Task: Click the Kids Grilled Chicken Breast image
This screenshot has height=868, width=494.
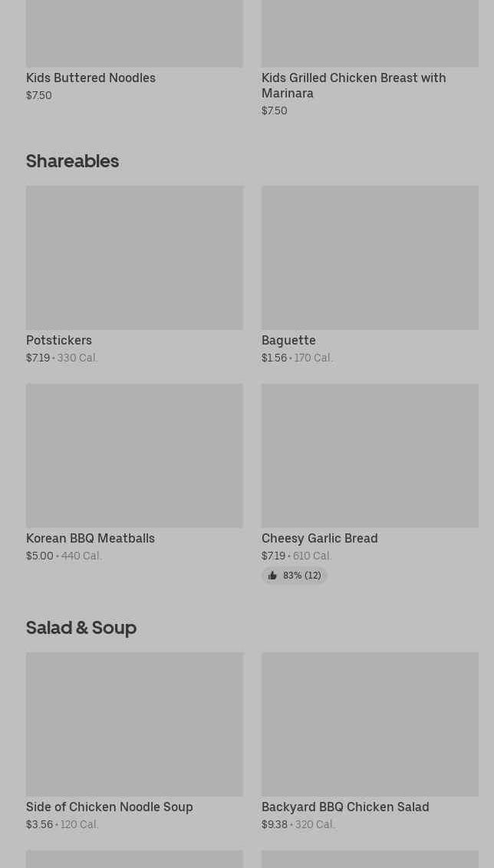Action: coord(370,33)
